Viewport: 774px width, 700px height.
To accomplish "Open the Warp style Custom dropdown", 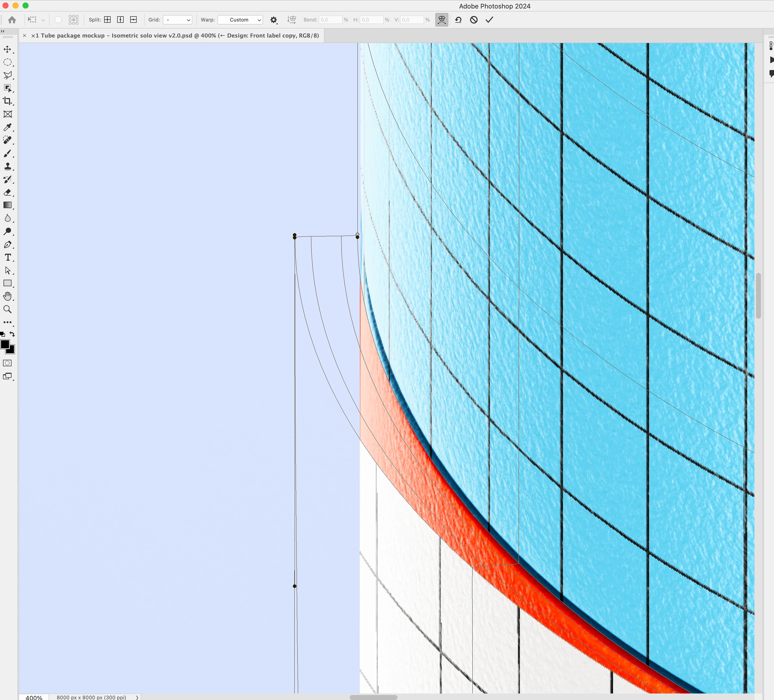I will pyautogui.click(x=240, y=20).
